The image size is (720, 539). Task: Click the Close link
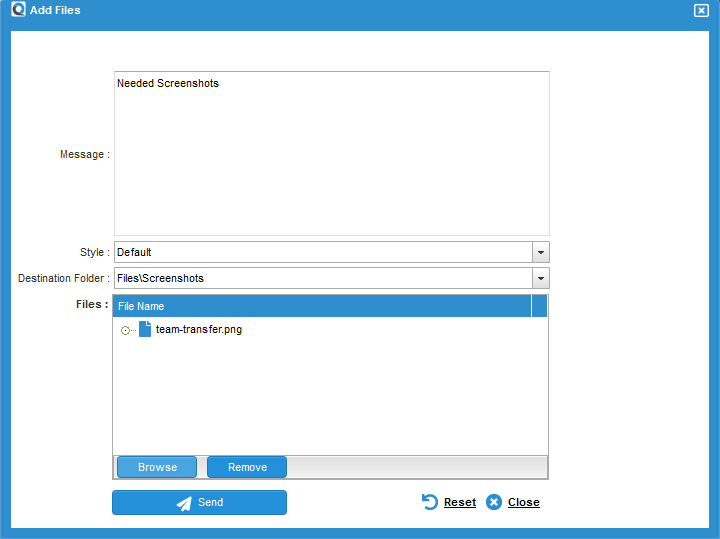click(523, 502)
